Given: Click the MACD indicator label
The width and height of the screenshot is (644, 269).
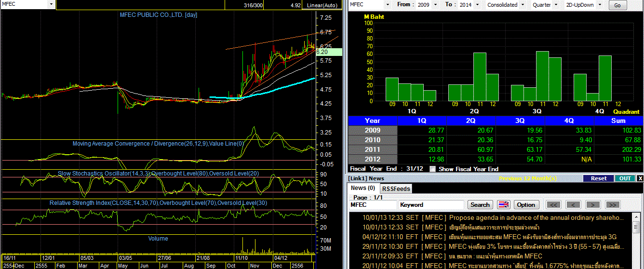Looking at the screenshot, I should click(x=159, y=143).
